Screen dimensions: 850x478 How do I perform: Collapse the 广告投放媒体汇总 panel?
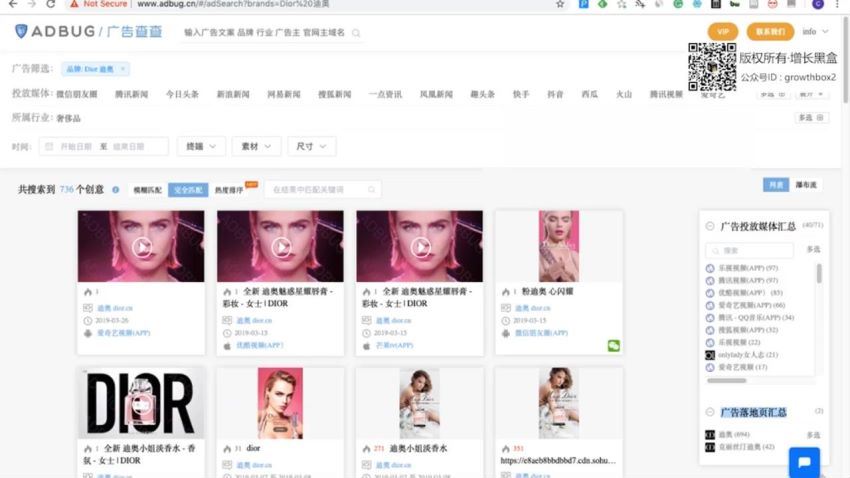tap(710, 226)
